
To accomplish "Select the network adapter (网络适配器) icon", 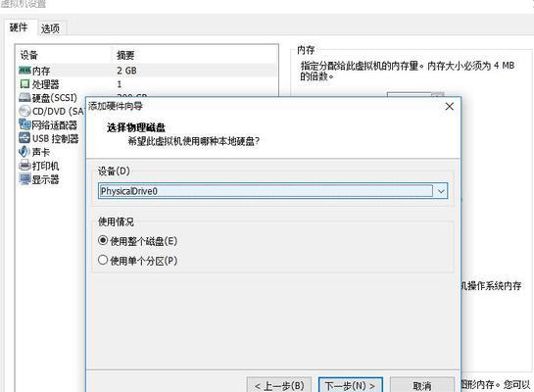I will point(24,124).
